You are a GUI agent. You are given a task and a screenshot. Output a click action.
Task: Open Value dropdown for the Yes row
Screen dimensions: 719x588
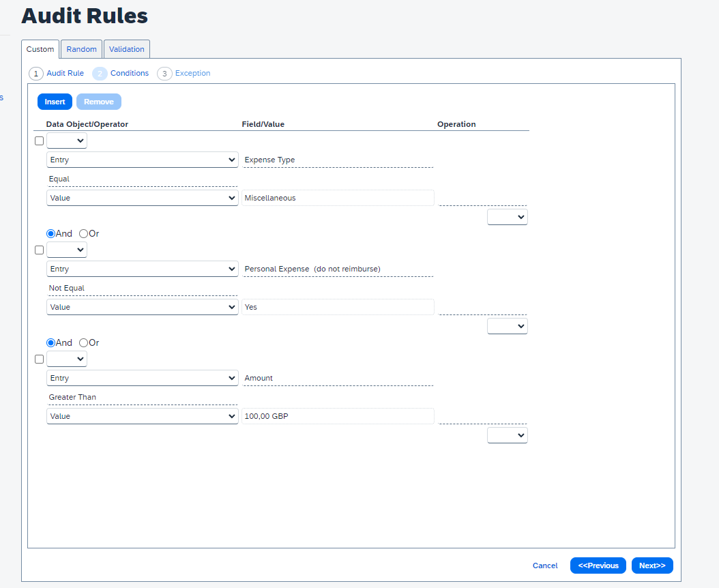point(142,307)
